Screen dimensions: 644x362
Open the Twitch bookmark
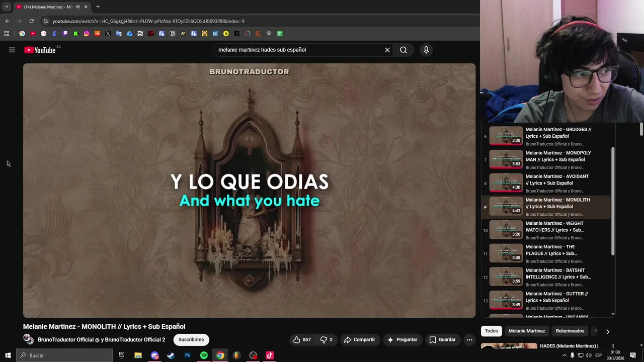(65, 34)
